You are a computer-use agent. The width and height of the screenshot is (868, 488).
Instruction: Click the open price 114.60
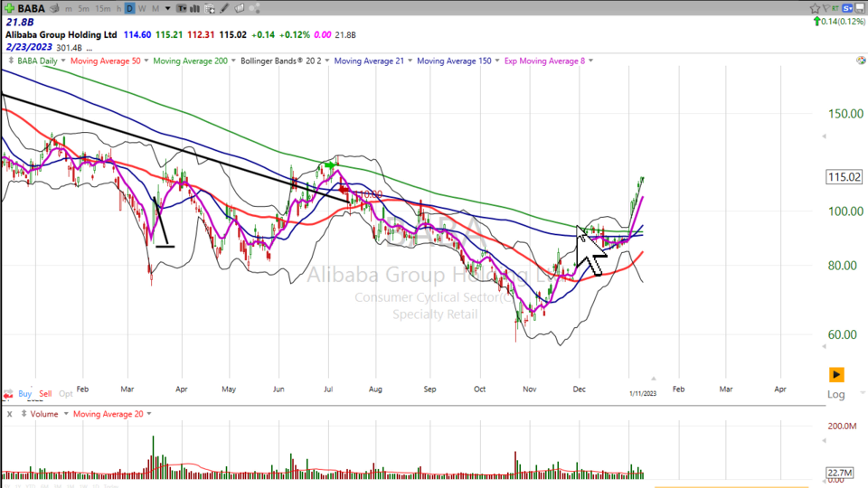pyautogui.click(x=137, y=34)
